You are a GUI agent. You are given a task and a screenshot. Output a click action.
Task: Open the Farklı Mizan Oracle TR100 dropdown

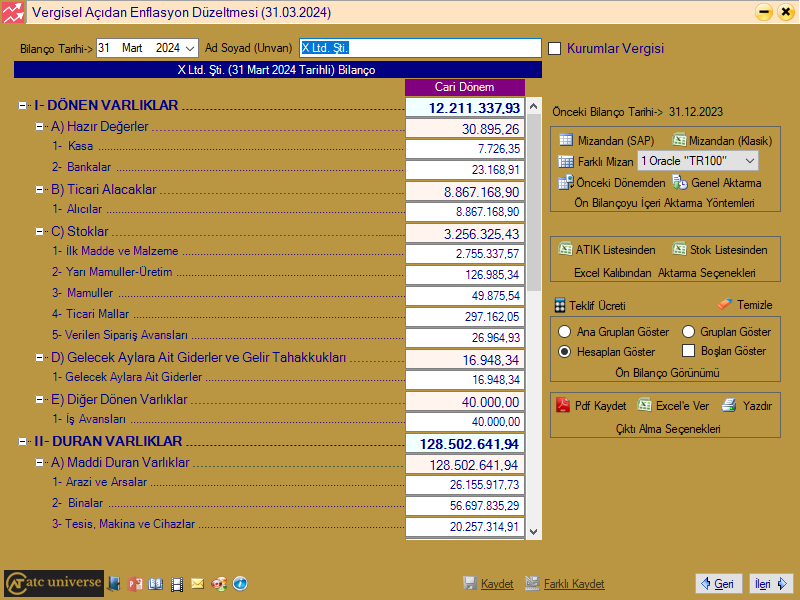pos(749,161)
